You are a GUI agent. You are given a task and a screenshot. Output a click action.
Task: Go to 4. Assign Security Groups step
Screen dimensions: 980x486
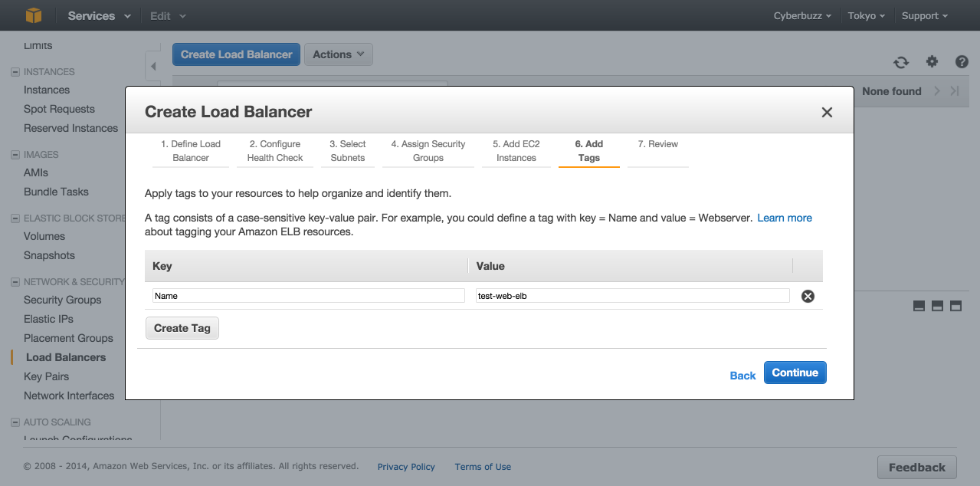(x=428, y=151)
